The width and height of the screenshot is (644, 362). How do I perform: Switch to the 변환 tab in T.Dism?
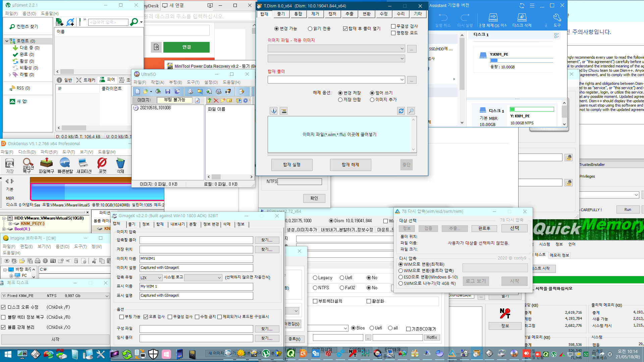click(x=367, y=14)
